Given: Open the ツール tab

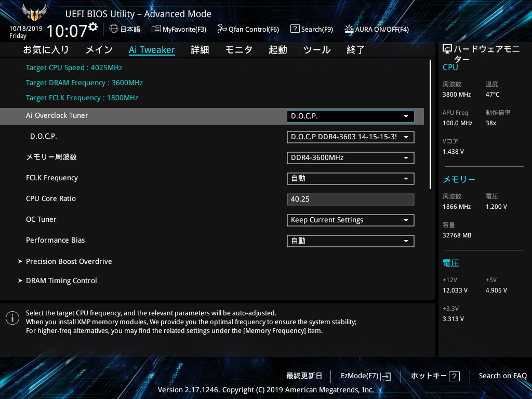Looking at the screenshot, I should point(317,50).
